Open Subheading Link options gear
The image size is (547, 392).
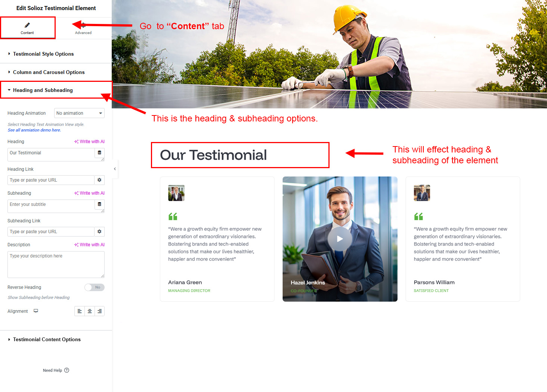[99, 232]
